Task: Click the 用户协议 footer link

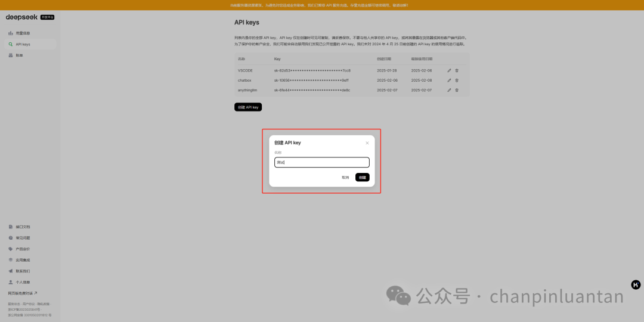Action: click(29, 304)
